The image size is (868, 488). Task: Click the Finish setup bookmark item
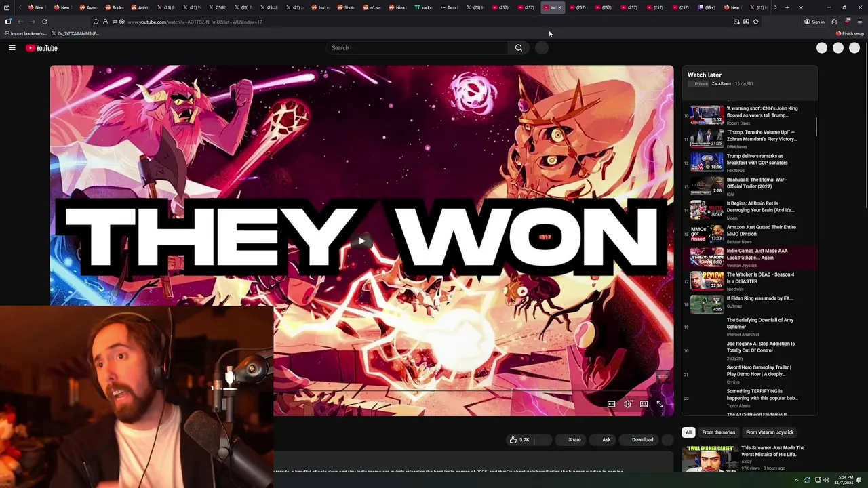point(850,33)
